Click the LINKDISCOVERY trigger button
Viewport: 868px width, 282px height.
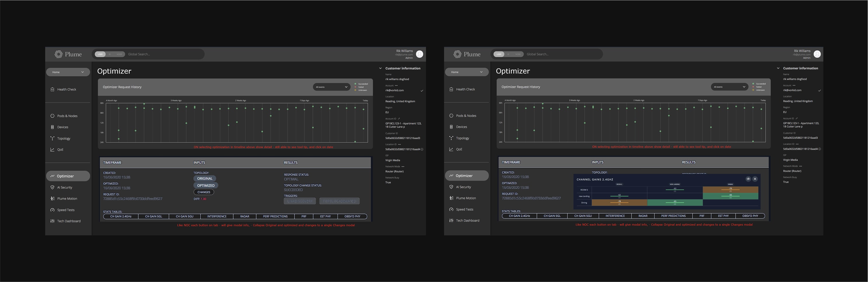(300, 201)
